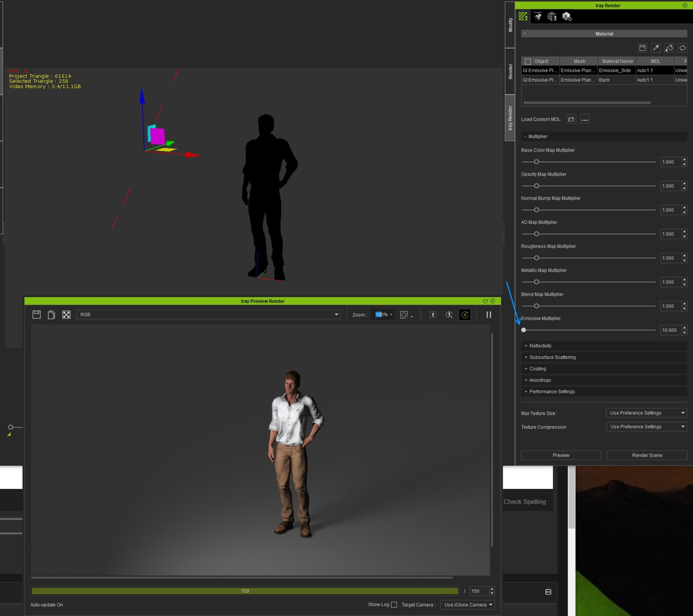Viewport: 693px width, 616px height.
Task: Click the Roughness Map Multiplier slider handle
Action: click(536, 258)
